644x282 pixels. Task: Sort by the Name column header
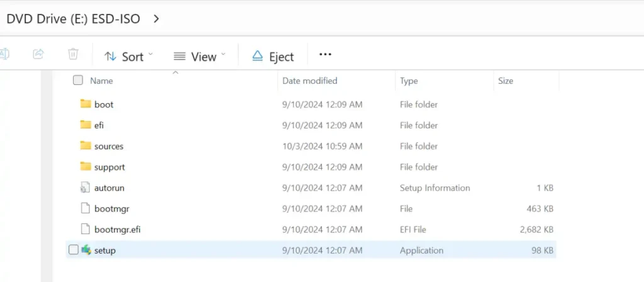point(101,81)
